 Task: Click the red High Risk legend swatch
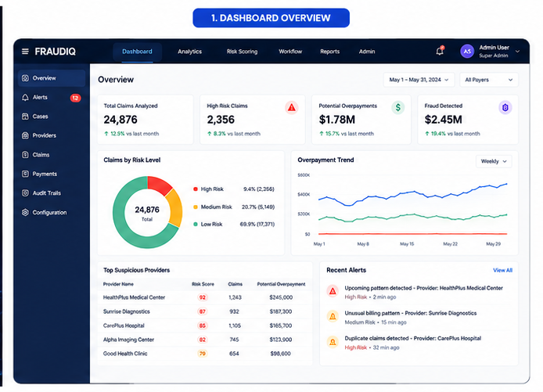tap(196, 189)
